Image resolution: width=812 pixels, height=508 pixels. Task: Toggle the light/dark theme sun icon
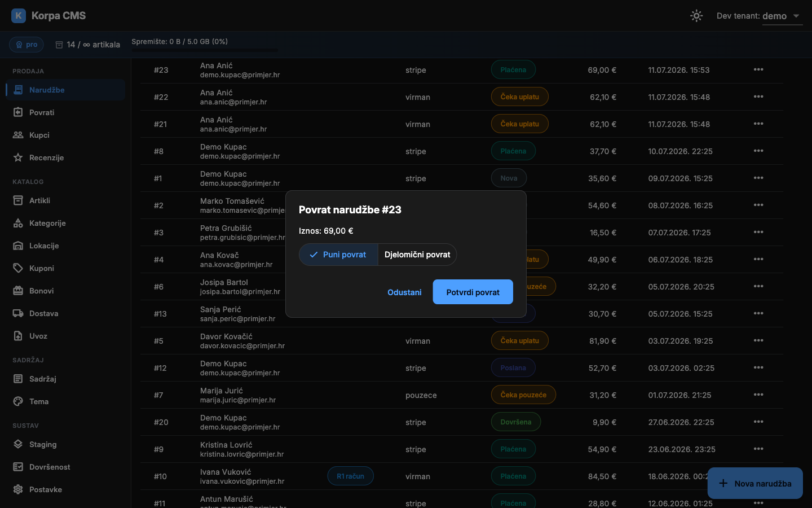click(696, 16)
